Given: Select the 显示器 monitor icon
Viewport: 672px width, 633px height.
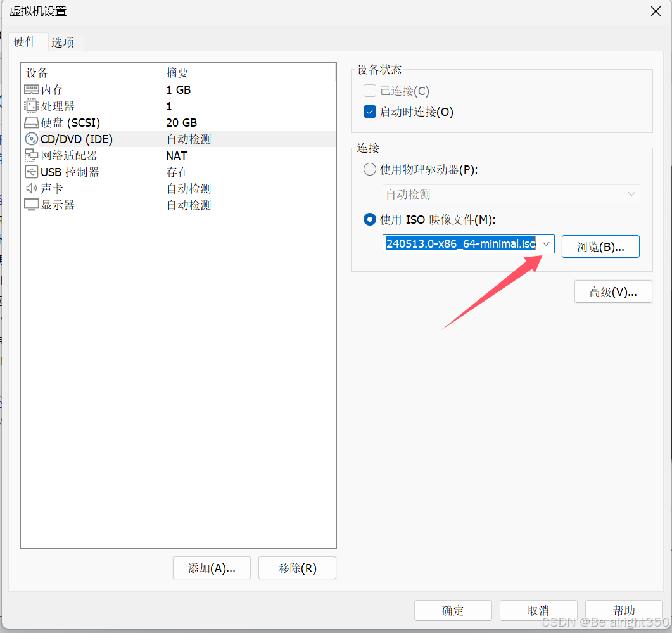Looking at the screenshot, I should pos(32,205).
